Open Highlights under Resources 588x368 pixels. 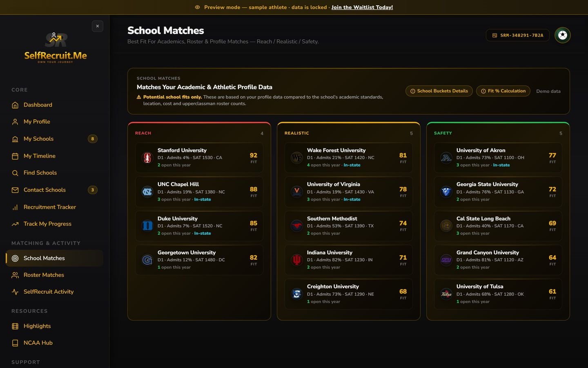54,326
